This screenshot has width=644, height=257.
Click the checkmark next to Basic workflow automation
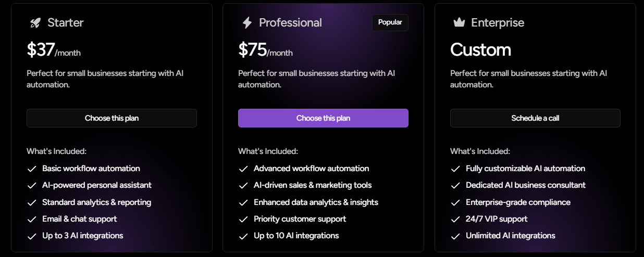click(32, 169)
